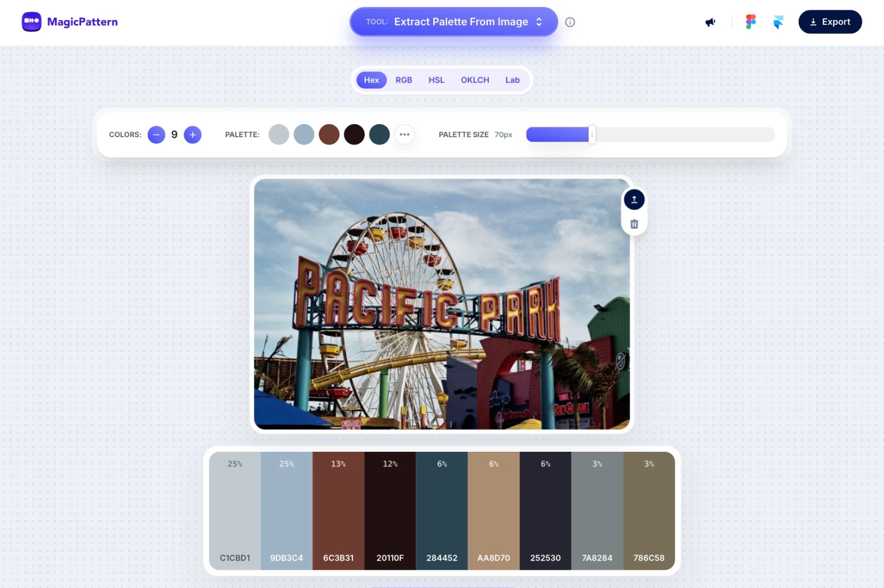Click the MagicPattern logo icon
Image resolution: width=884 pixels, height=588 pixels.
31,22
